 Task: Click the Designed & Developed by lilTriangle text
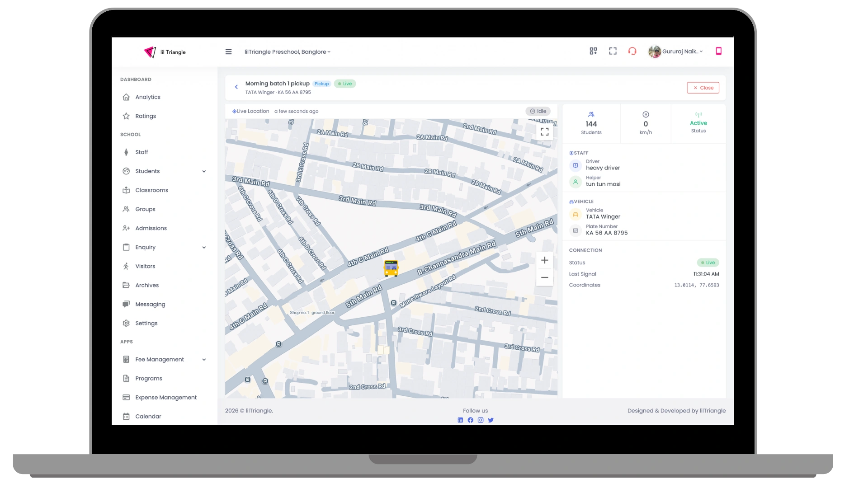coord(676,411)
